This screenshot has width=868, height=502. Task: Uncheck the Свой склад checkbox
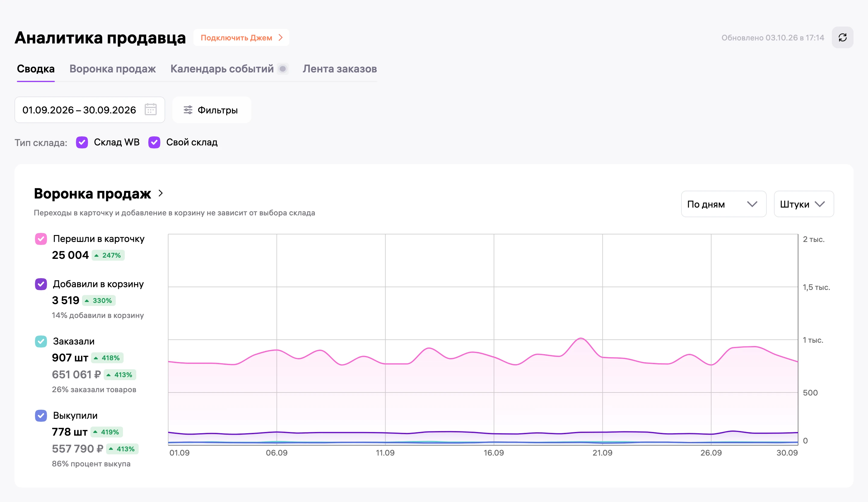coord(154,142)
